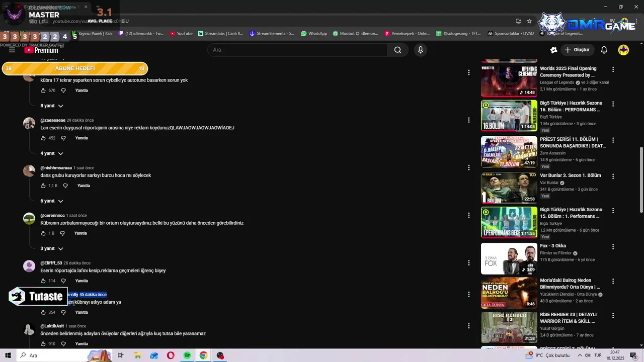Open the notifications bell
The height and width of the screenshot is (362, 644).
[604, 50]
